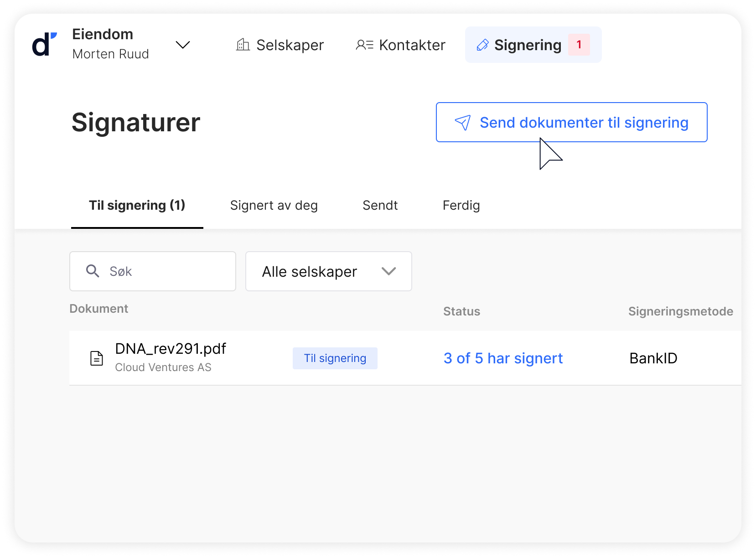Open the Selskaper menu item
This screenshot has height=558, width=756.
[290, 45]
